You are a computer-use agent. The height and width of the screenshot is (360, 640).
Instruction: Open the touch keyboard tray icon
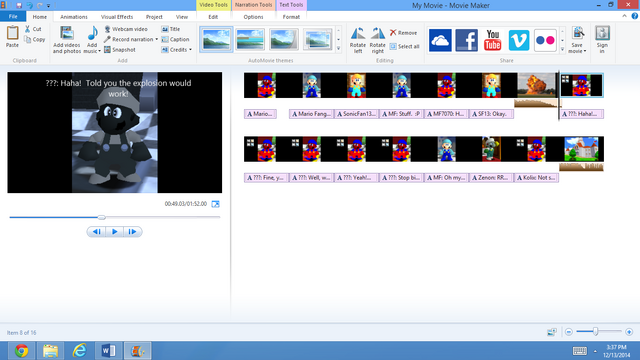[580, 351]
